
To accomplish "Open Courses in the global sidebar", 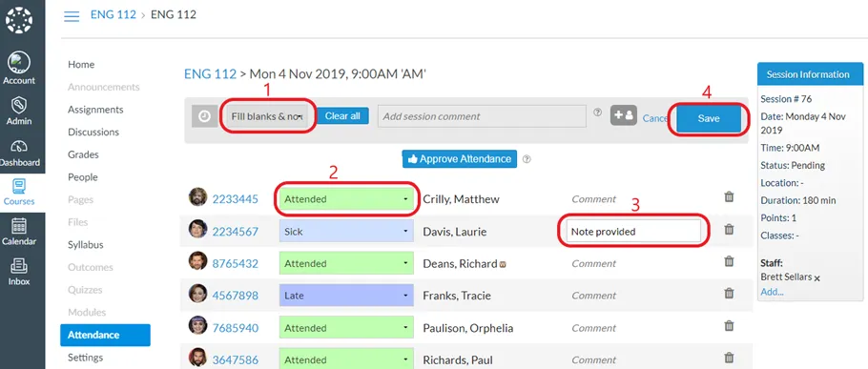I will tap(19, 192).
